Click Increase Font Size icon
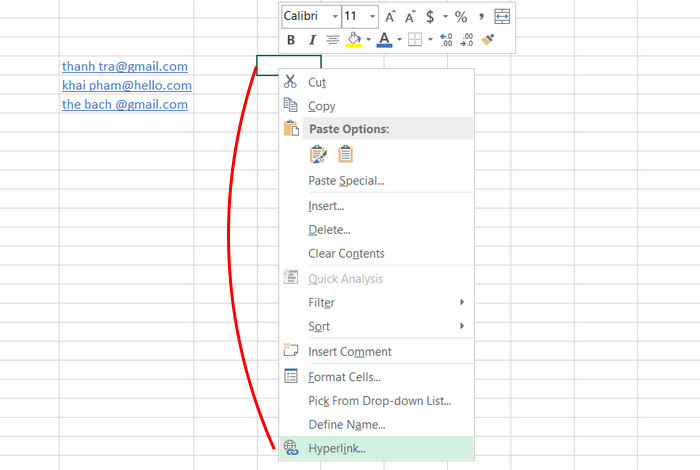Screen dimensions: 700x470 pos(390,17)
